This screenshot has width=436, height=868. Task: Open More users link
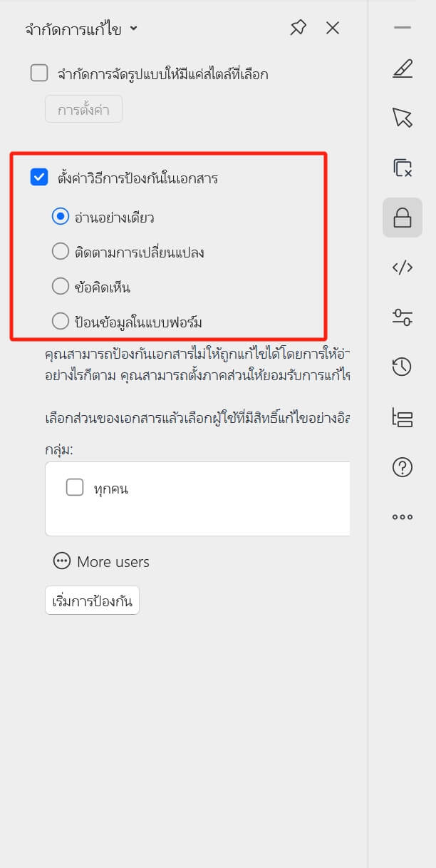pos(101,562)
